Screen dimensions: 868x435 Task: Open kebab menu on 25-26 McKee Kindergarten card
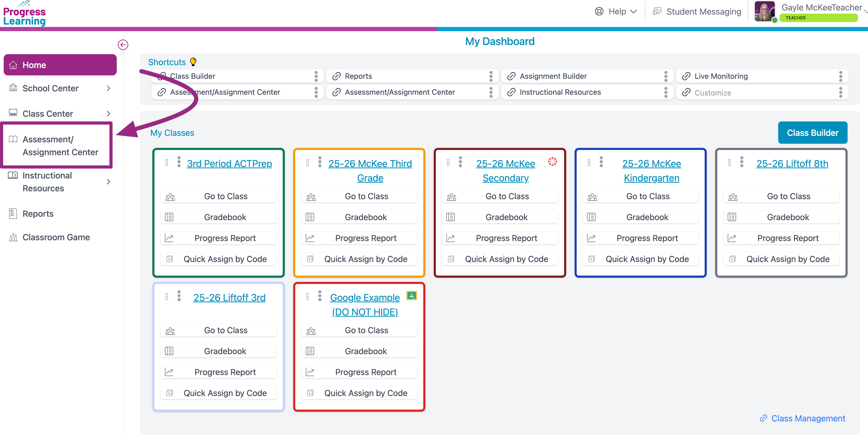click(601, 162)
